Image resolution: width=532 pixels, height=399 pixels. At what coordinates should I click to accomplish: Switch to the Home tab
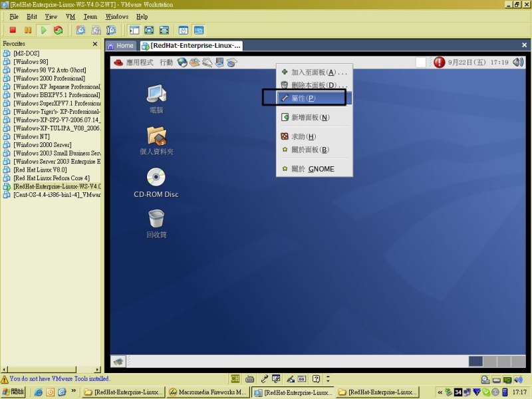click(121, 46)
